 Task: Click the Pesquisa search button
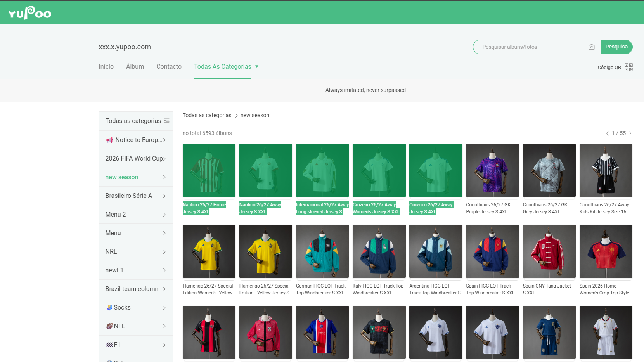(616, 47)
